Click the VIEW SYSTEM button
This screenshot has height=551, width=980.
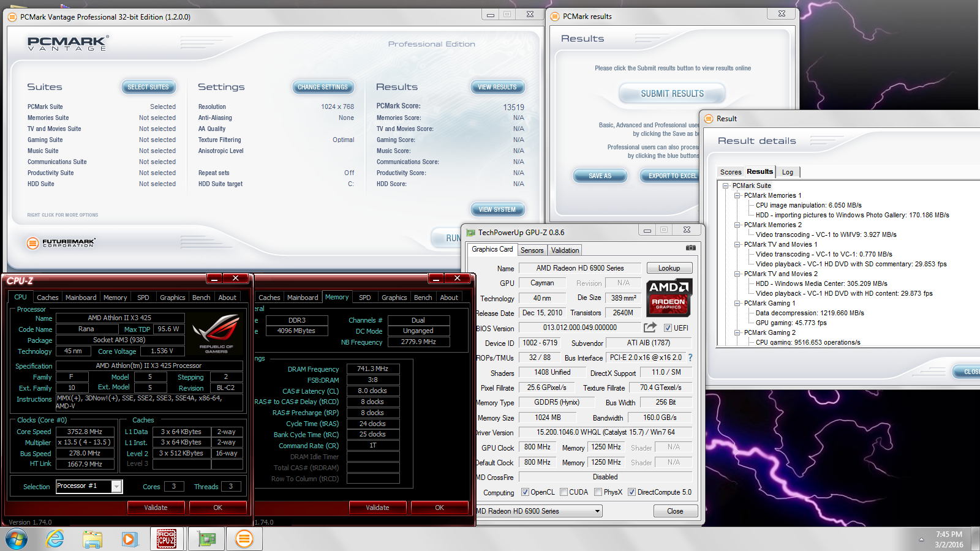click(497, 209)
